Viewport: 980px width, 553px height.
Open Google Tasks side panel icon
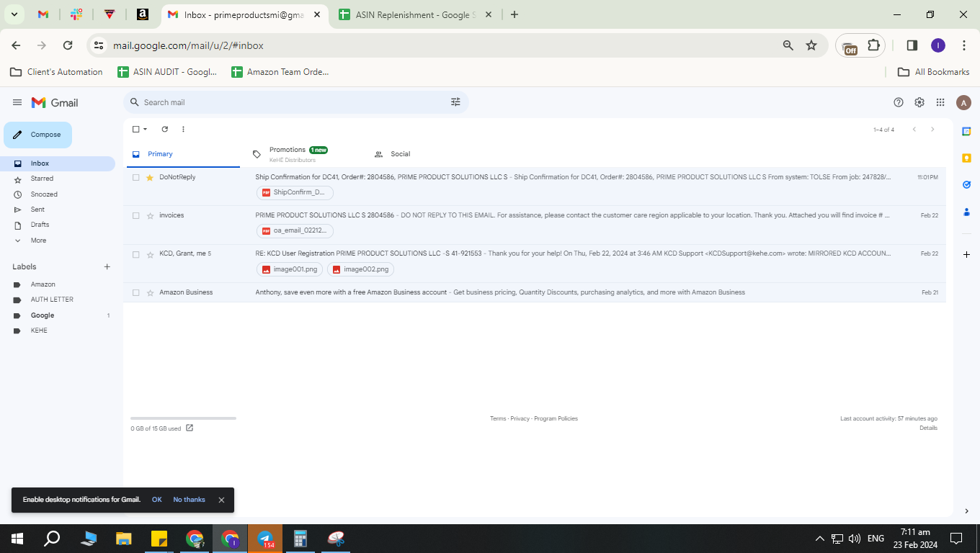(966, 184)
